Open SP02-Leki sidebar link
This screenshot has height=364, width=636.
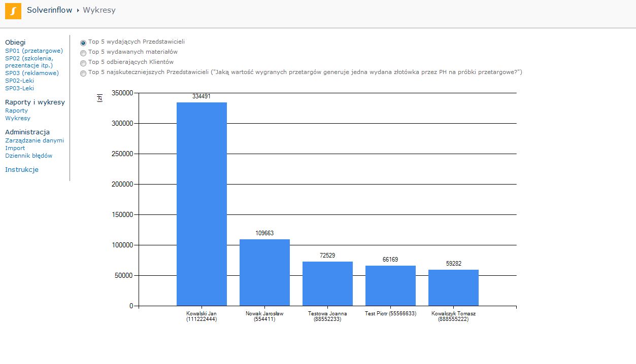tap(20, 81)
